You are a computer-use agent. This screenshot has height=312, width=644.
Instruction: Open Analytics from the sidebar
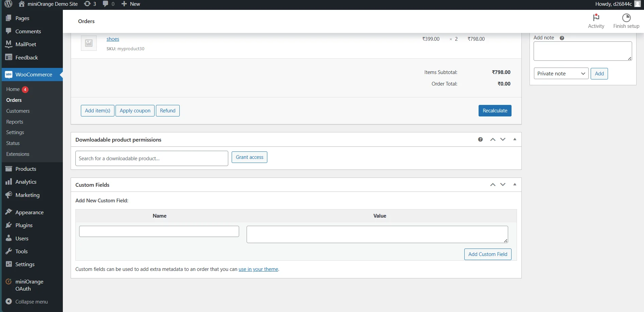26,182
